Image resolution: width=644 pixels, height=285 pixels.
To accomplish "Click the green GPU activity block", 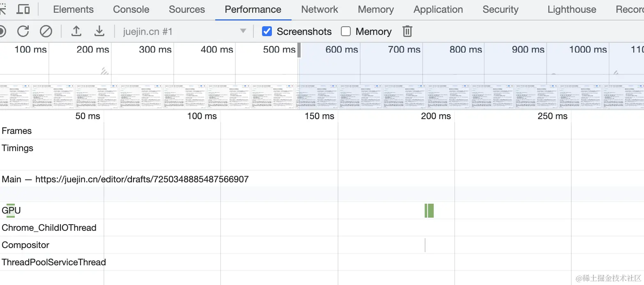I will tap(429, 210).
